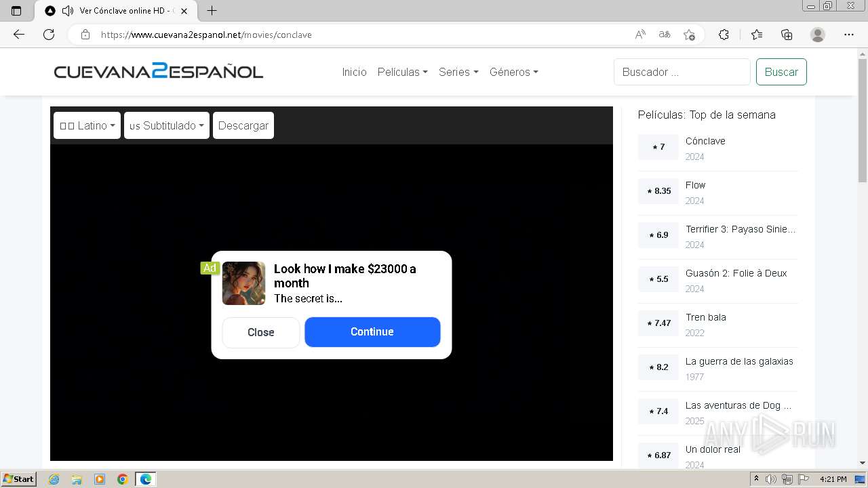
Task: Show hidden system tray icons
Action: [757, 479]
